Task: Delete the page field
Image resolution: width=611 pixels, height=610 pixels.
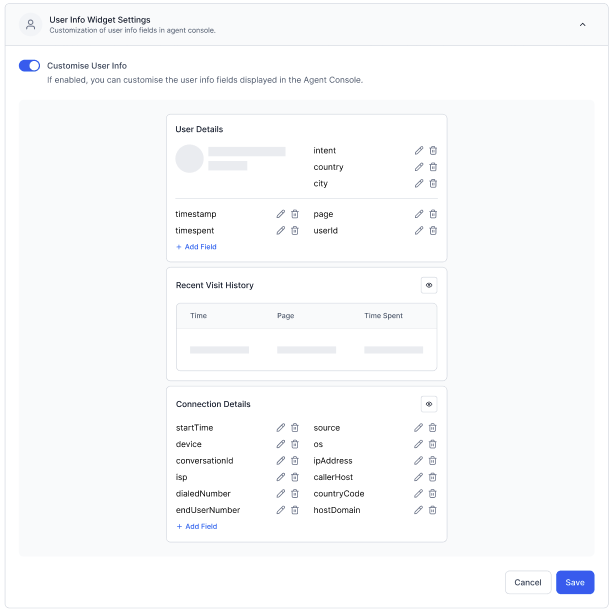Action: pos(433,214)
